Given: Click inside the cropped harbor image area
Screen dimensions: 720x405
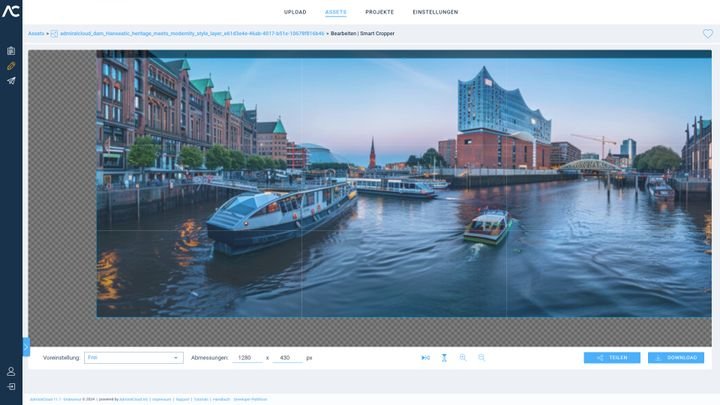Looking at the screenshot, I should [x=404, y=184].
